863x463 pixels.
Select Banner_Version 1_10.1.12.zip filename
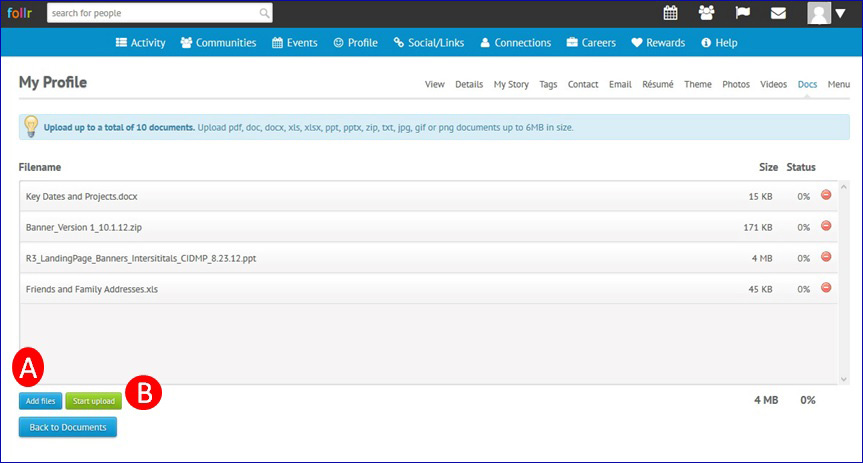[84, 227]
